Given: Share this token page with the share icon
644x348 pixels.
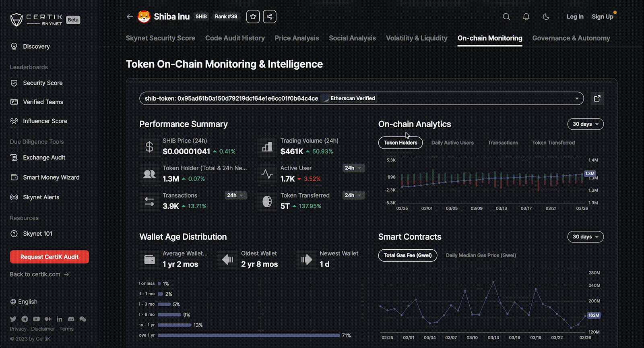Looking at the screenshot, I should (x=270, y=17).
